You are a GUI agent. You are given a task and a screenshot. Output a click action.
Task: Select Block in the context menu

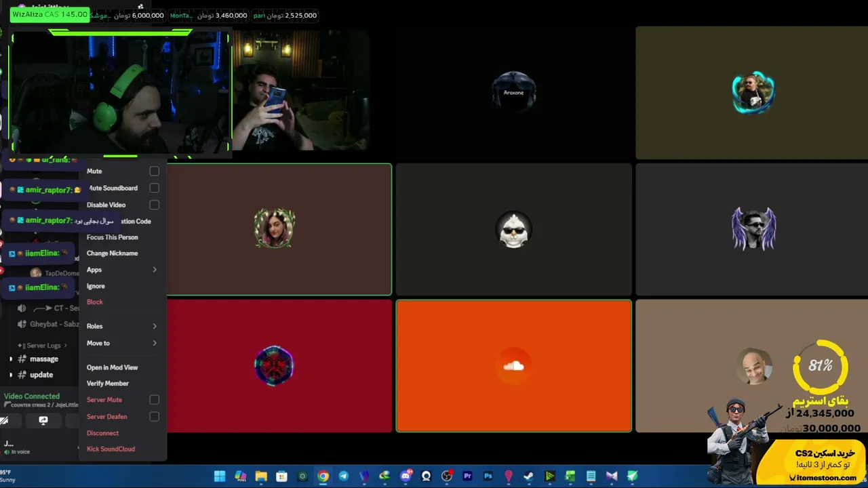tap(95, 302)
